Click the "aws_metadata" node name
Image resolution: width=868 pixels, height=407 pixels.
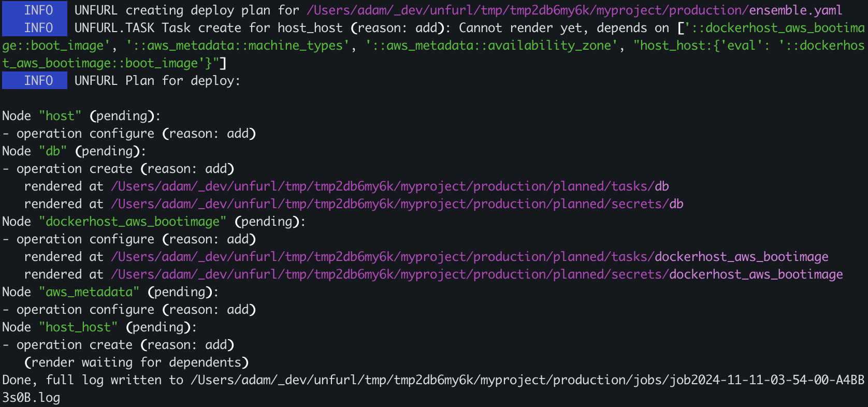(x=89, y=292)
